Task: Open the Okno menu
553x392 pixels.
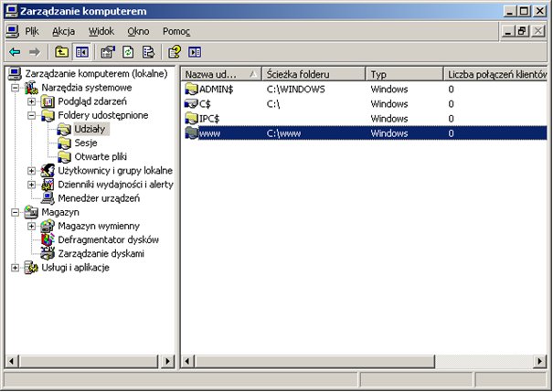Action: [x=138, y=32]
